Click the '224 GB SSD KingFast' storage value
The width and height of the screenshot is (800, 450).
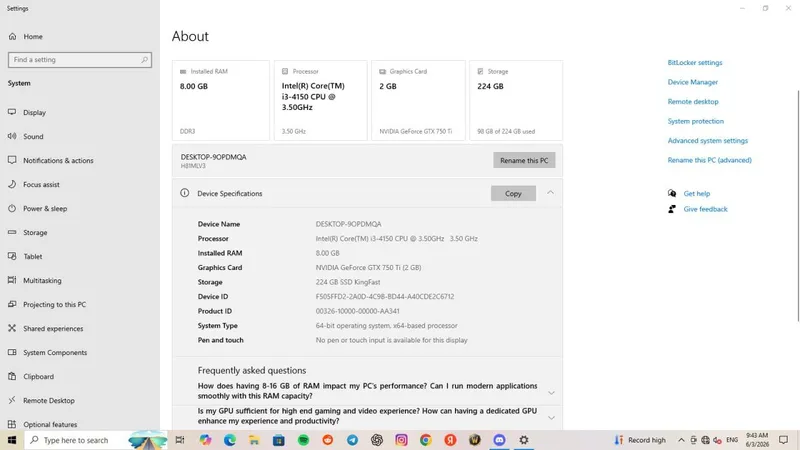click(347, 282)
